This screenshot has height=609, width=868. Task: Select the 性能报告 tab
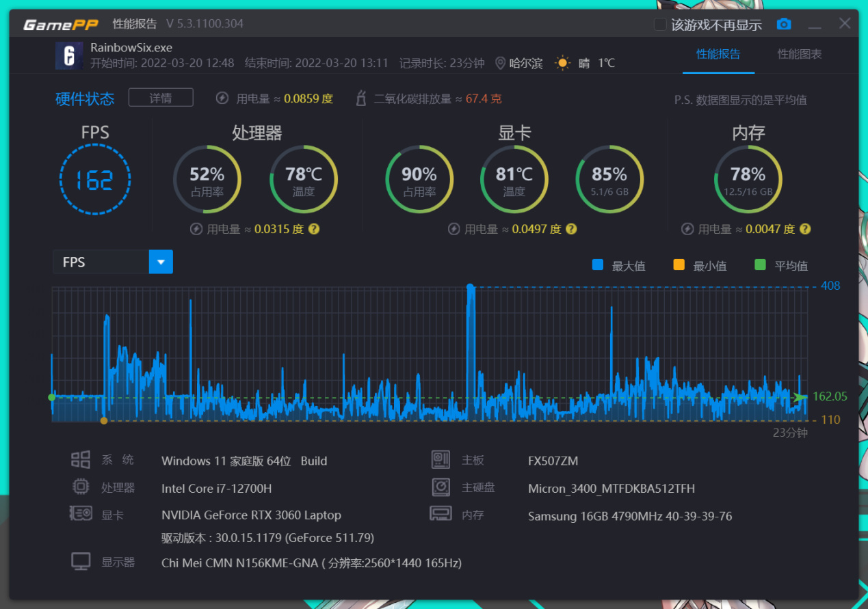tap(718, 54)
